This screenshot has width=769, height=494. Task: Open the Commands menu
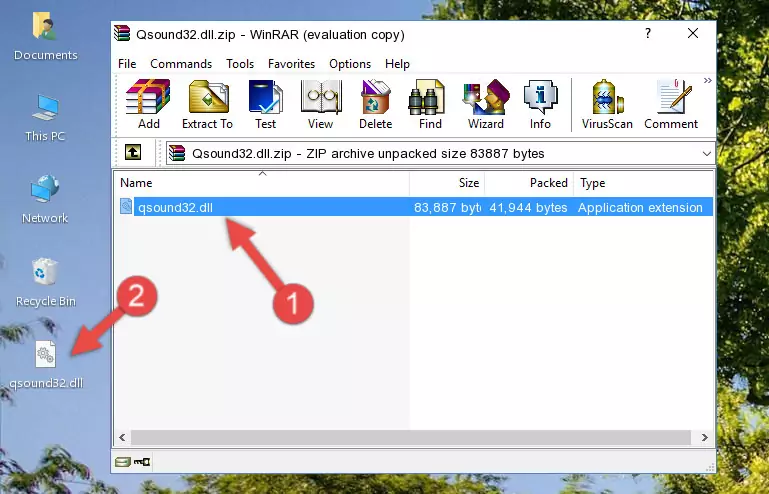[181, 64]
